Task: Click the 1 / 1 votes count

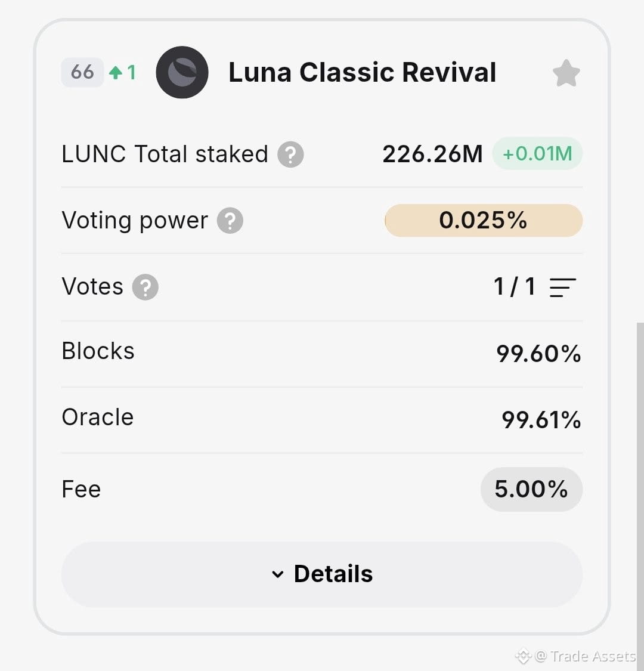Action: coord(515,287)
